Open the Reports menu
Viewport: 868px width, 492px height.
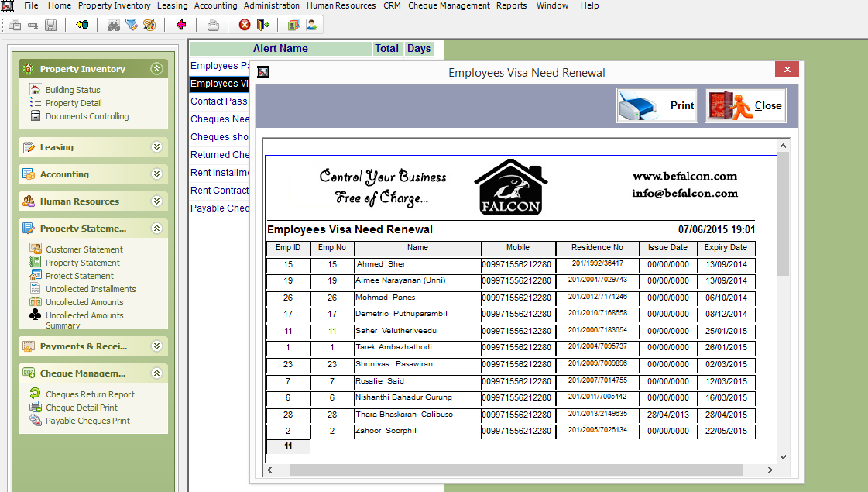coord(512,5)
